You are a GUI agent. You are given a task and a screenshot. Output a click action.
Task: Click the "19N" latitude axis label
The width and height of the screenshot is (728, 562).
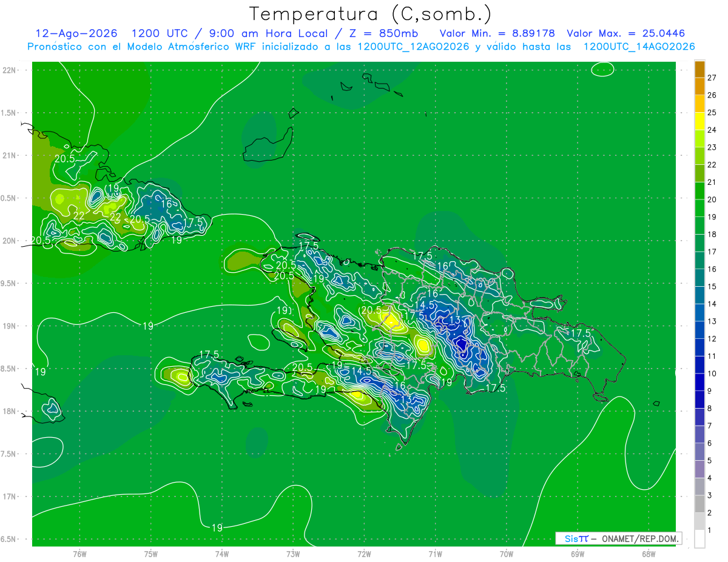point(8,326)
